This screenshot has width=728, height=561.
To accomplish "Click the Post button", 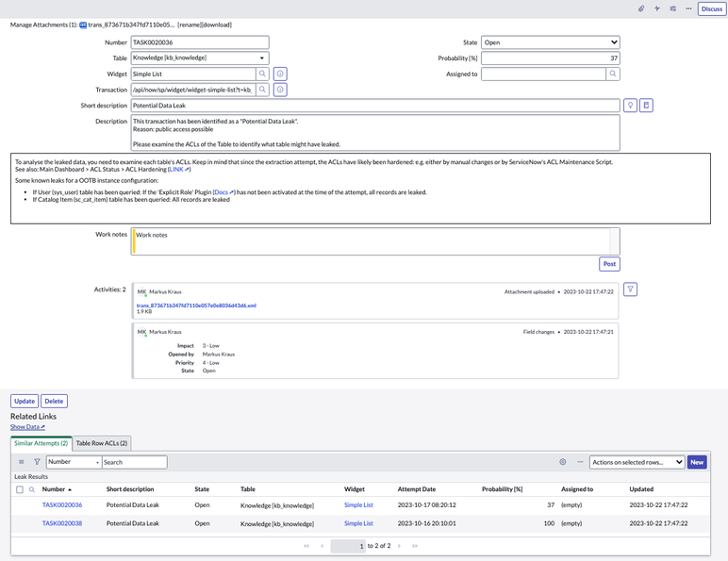I will click(609, 264).
